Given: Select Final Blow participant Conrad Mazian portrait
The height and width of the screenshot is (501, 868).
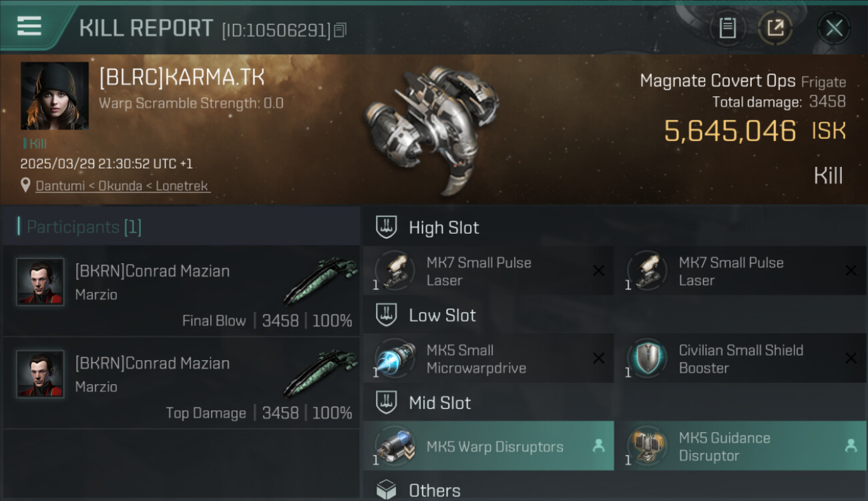Looking at the screenshot, I should pos(40,282).
